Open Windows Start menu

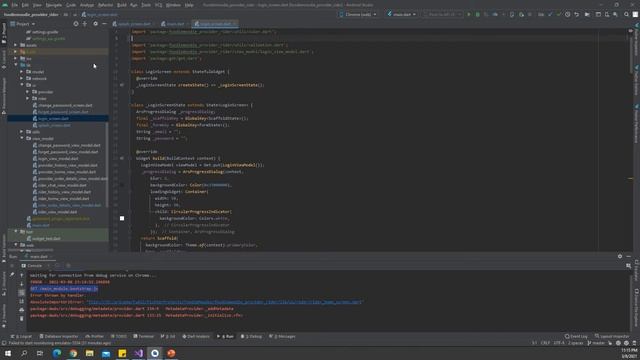8,353
